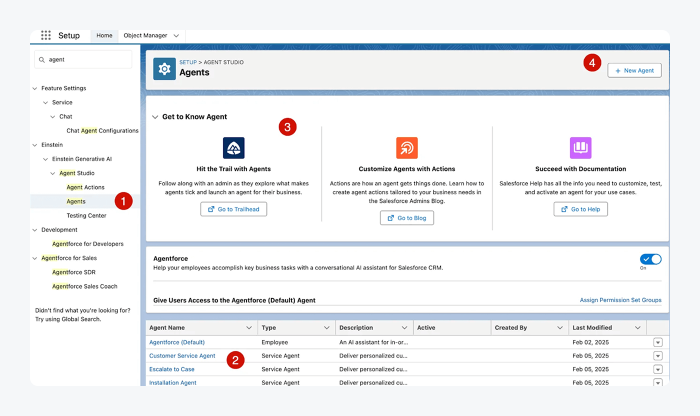Collapse the Service tree node
Image resolution: width=700 pixels, height=416 pixels.
[x=46, y=103]
